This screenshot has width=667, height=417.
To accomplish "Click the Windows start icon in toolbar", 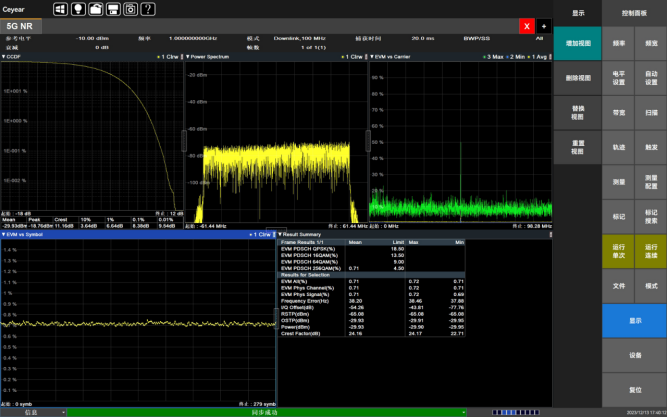I will (59, 8).
